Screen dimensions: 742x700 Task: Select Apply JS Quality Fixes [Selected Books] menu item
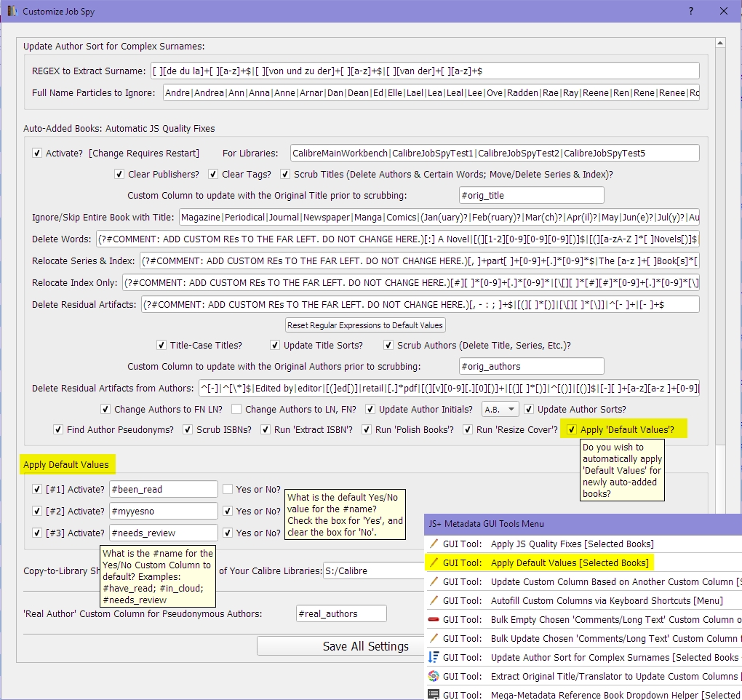(x=583, y=544)
